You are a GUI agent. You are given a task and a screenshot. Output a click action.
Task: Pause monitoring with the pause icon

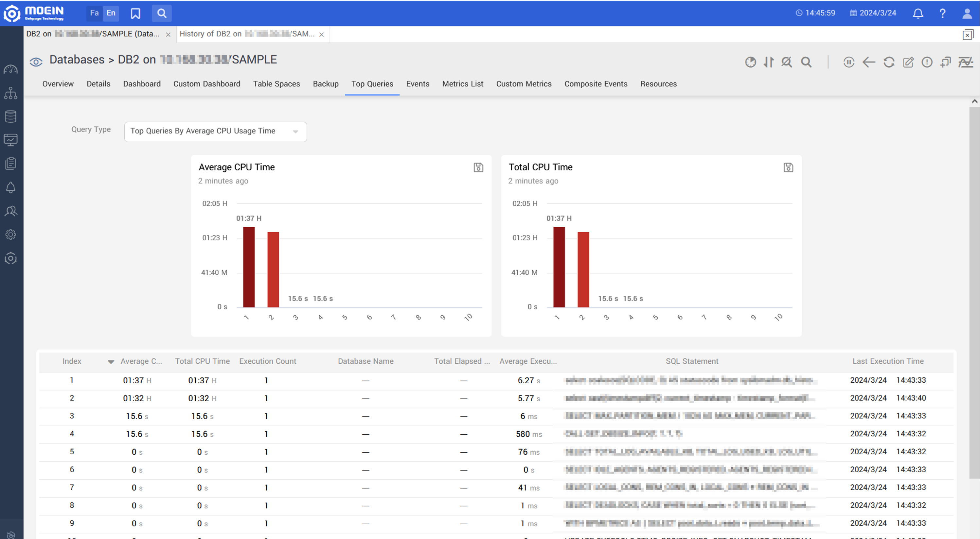[849, 62]
